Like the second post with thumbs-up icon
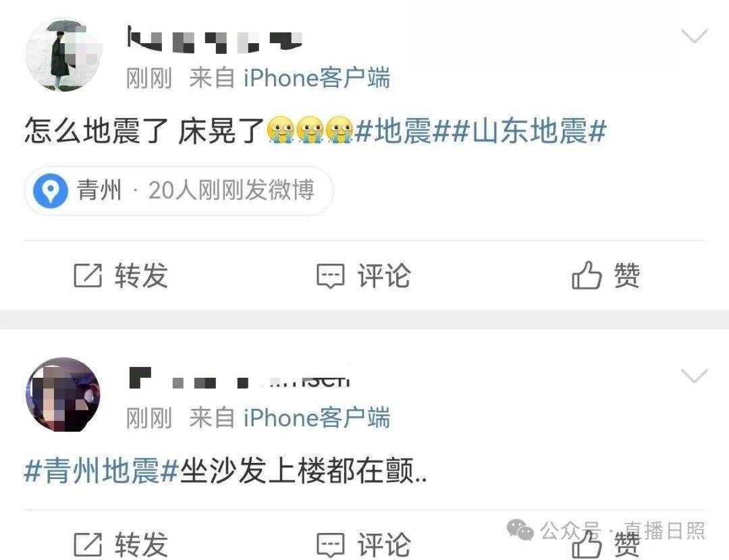The image size is (729, 560). tap(587, 544)
